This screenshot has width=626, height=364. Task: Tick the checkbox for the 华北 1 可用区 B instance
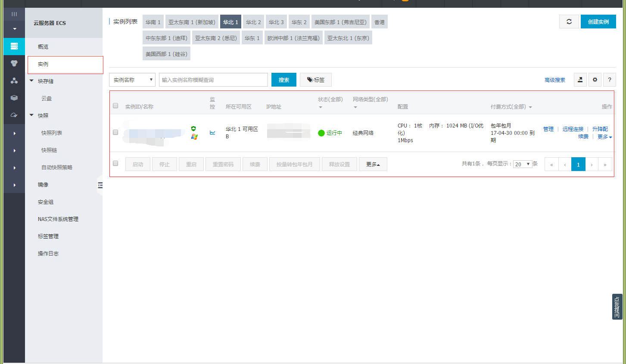[x=115, y=132]
